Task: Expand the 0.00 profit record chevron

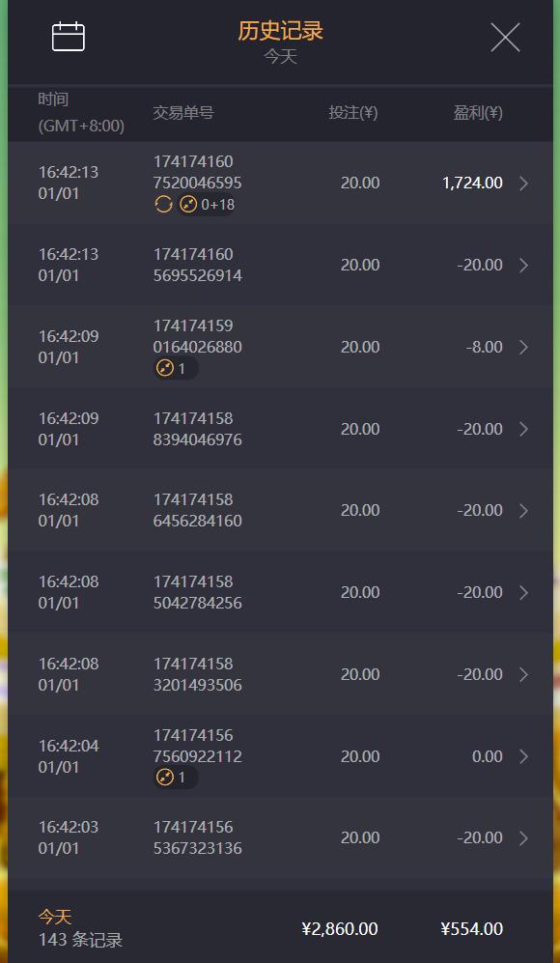Action: [x=523, y=756]
